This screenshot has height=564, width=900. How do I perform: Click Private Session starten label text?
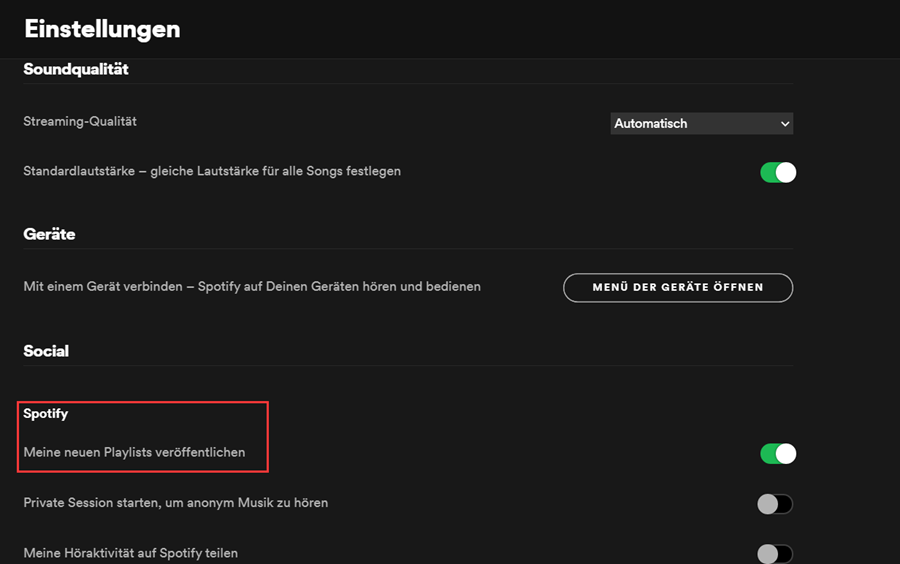click(176, 503)
